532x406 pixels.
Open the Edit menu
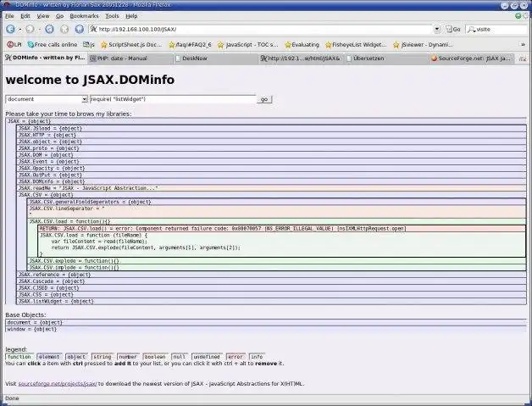[x=25, y=16]
